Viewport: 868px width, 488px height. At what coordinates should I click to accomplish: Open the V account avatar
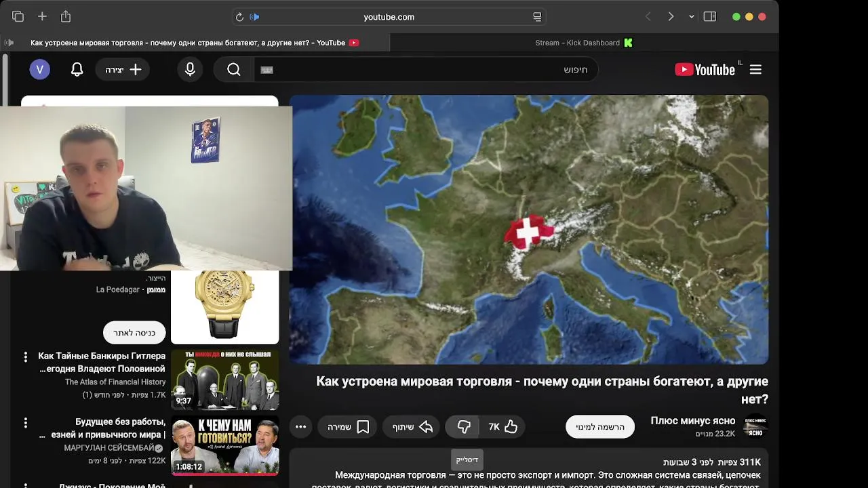click(x=39, y=69)
